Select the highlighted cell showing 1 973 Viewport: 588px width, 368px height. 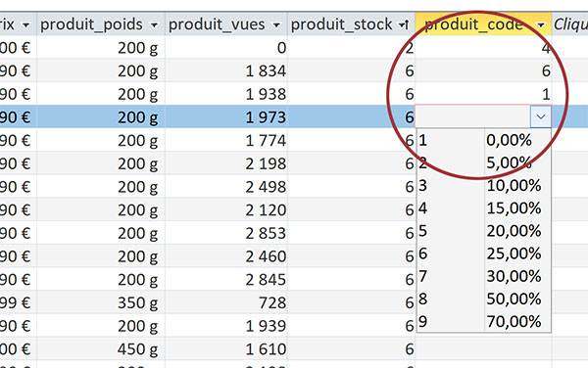[x=226, y=117]
